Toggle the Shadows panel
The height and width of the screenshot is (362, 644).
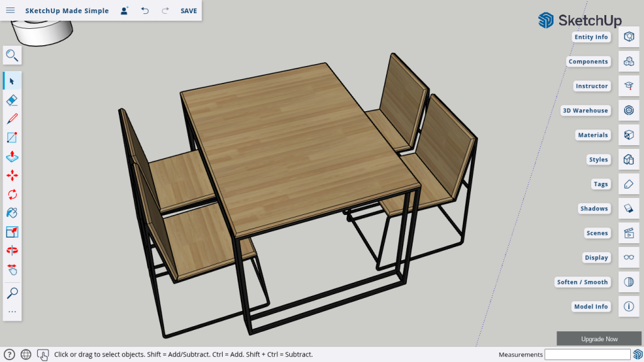pyautogui.click(x=628, y=209)
